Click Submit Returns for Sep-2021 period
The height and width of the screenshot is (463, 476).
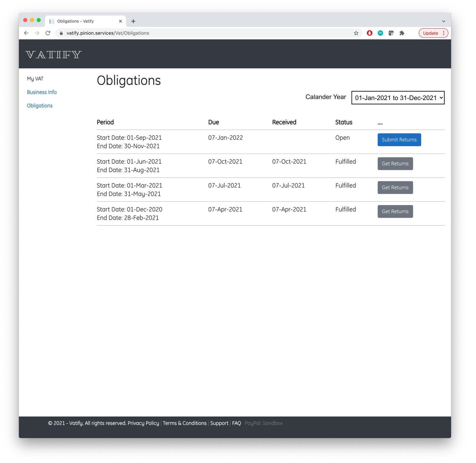pyautogui.click(x=399, y=140)
